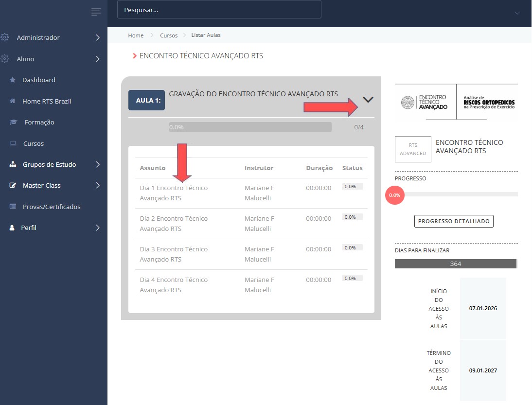Click the home icon beside Home RTS Brazil
This screenshot has width=532, height=405.
click(13, 102)
